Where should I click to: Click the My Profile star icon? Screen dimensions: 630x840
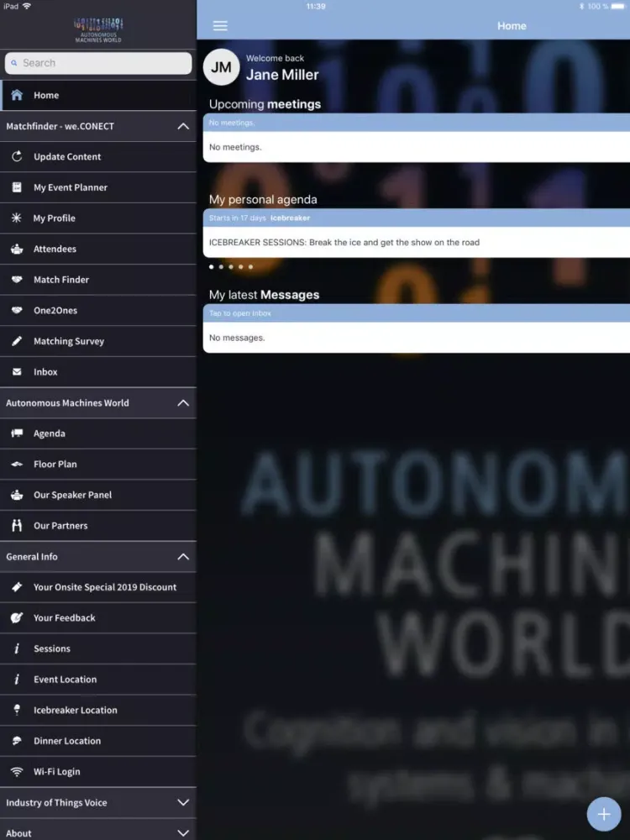[17, 218]
